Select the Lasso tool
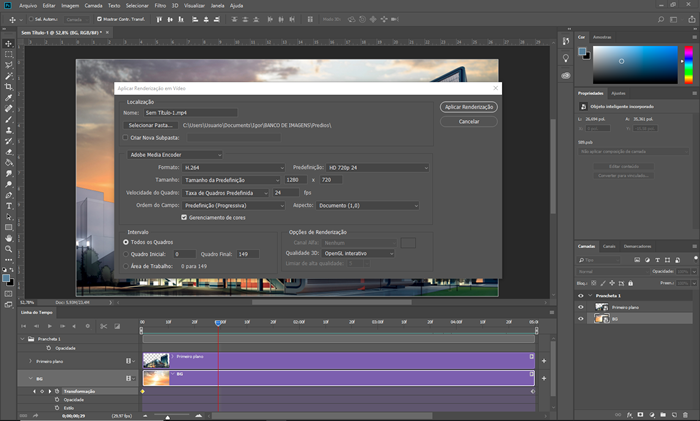700x421 pixels. coord(8,65)
